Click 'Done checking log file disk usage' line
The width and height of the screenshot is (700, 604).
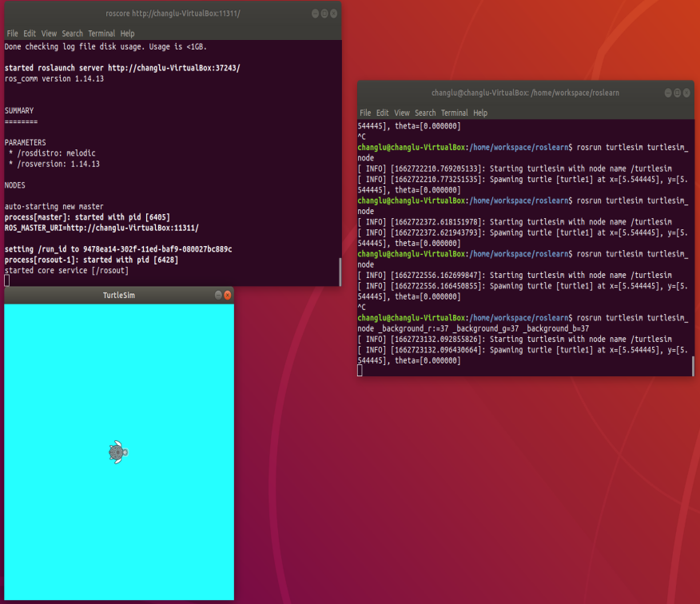click(x=105, y=46)
